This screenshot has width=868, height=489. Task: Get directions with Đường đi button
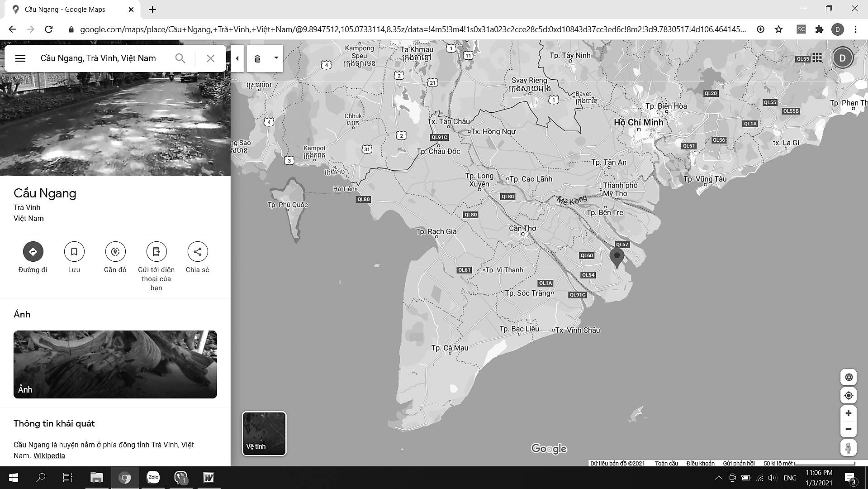click(33, 252)
